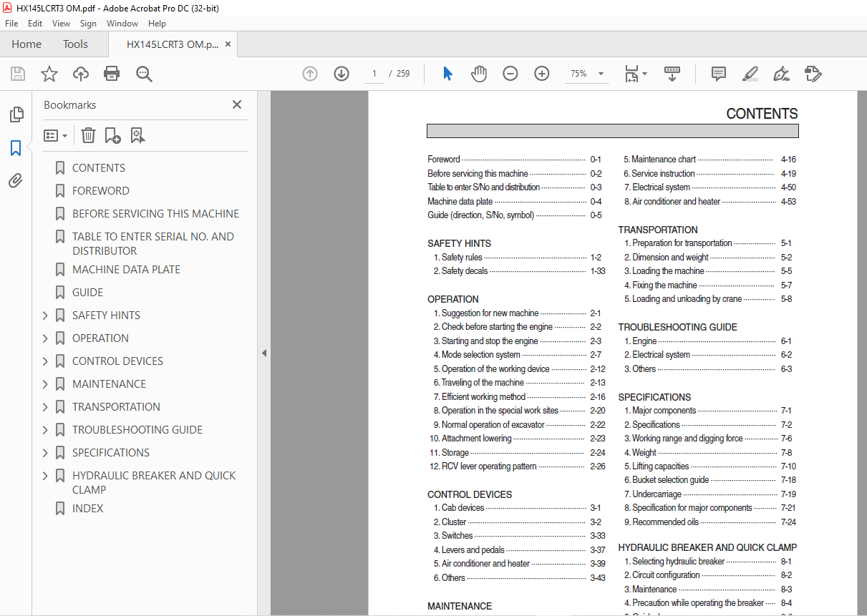Expand the SPECIFICATIONS bookmark
Screen dimensions: 867x616
46,453
